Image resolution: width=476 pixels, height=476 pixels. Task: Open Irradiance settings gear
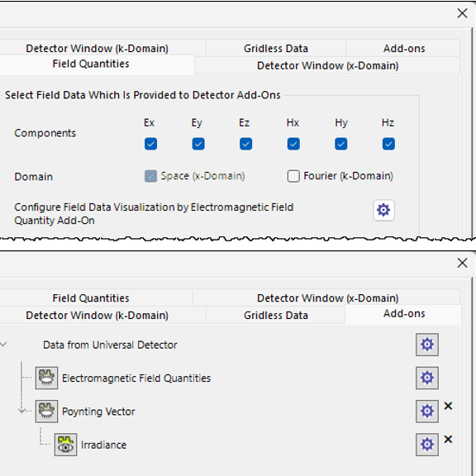[426, 445]
